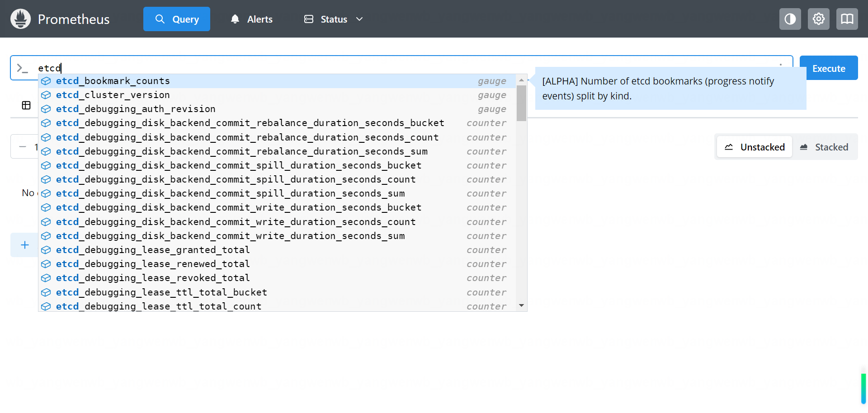The width and height of the screenshot is (868, 413).
Task: Go to the Query page
Action: pyautogui.click(x=177, y=19)
